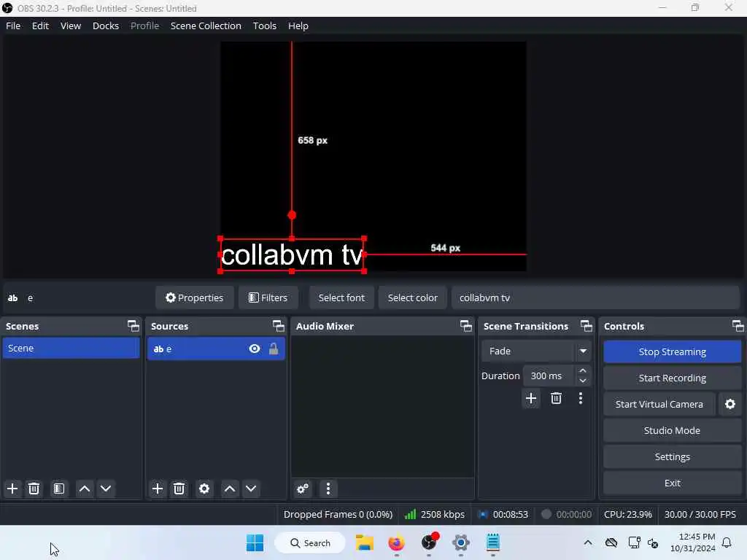The image size is (747, 560).
Task: Click Select color button
Action: [413, 297]
